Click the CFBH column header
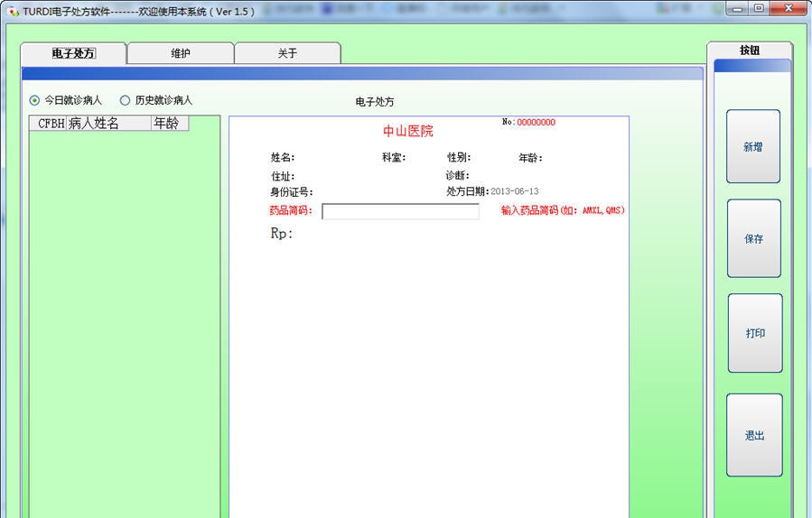Screen dimensions: 812x518 (x=48, y=123)
